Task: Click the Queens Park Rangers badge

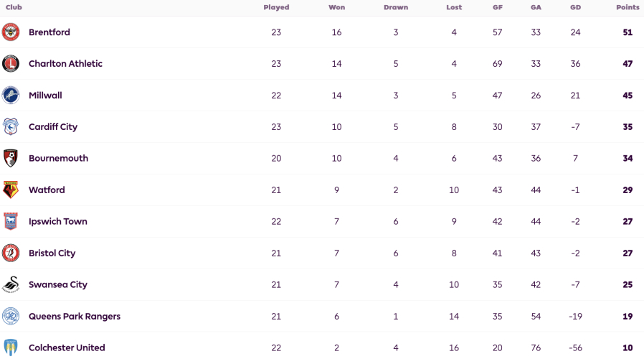Action: pyautogui.click(x=11, y=316)
